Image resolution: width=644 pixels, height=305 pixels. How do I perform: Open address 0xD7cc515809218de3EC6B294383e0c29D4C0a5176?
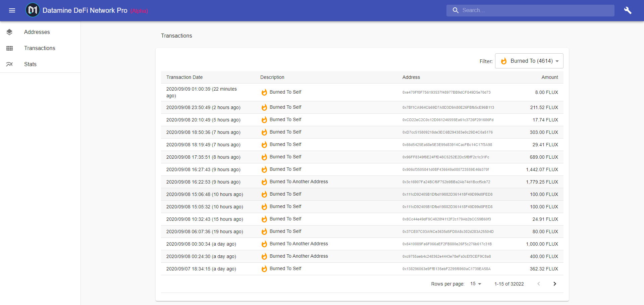pyautogui.click(x=447, y=132)
